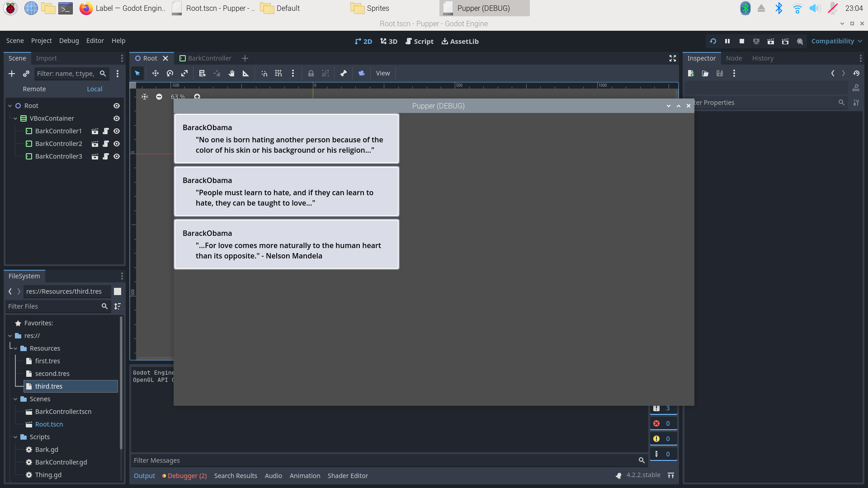Zoom out with the minus button
Image resolution: width=868 pixels, height=488 pixels.
(159, 97)
